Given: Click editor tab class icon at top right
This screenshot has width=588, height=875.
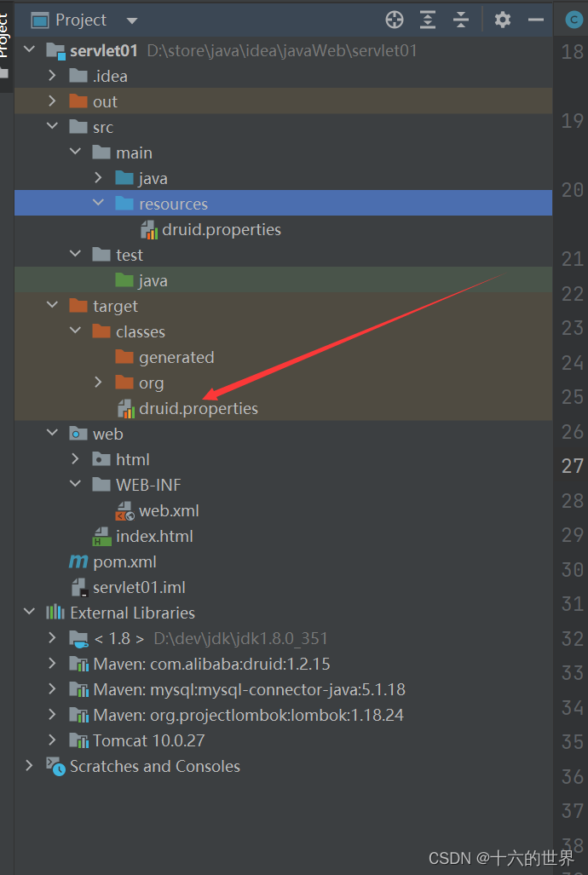Looking at the screenshot, I should coord(574,20).
